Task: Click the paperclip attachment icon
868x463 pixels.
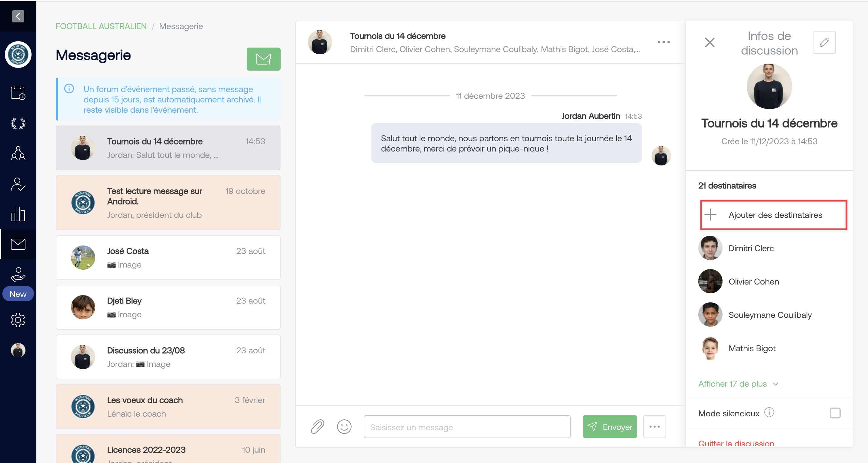Action: [x=317, y=427]
